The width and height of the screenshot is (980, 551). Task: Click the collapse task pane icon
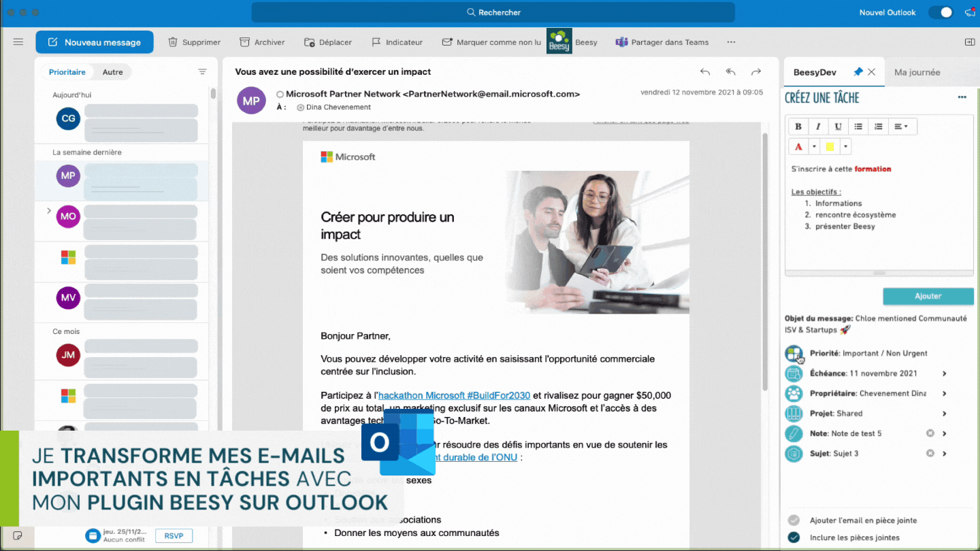(970, 42)
